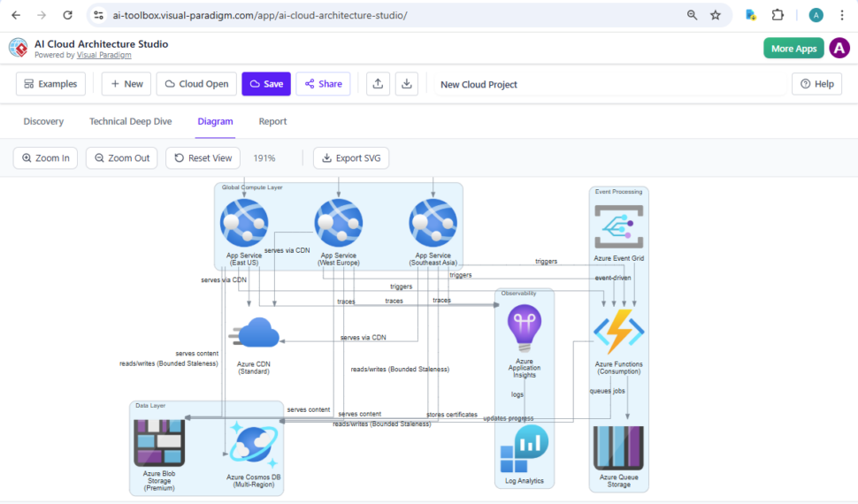Click the upload icon button in toolbar
The height and width of the screenshot is (504, 858).
(x=378, y=84)
